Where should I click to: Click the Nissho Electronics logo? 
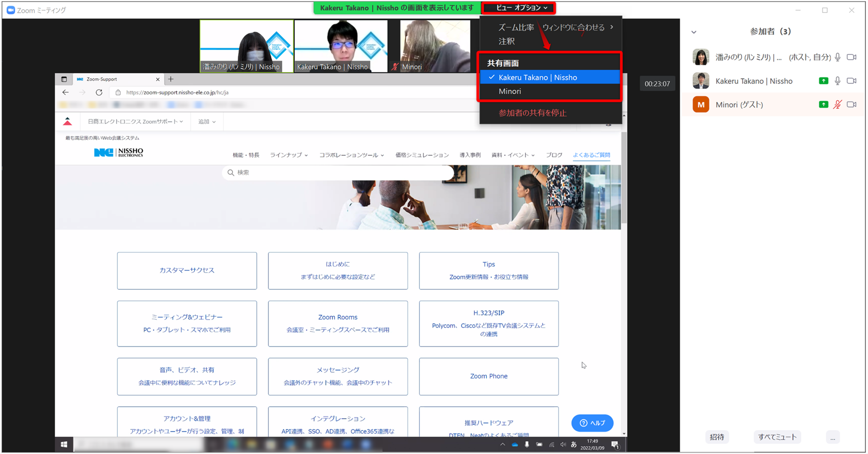[119, 153]
